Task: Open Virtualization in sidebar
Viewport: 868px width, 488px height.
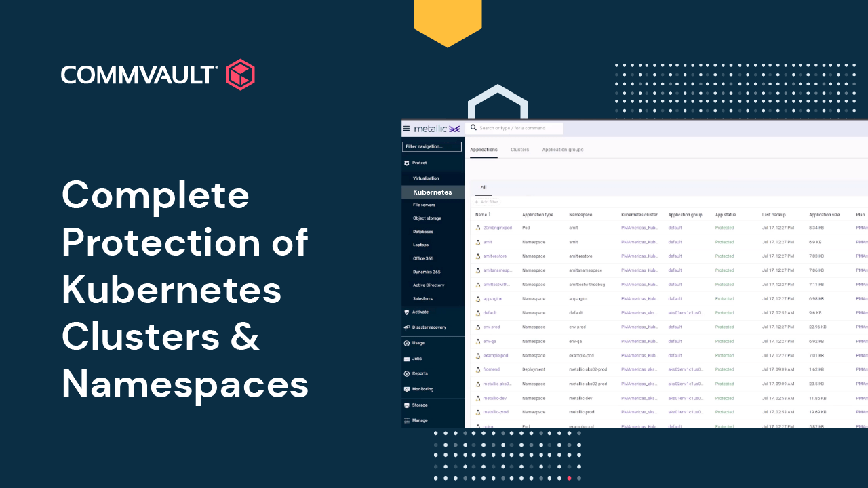Action: tap(426, 178)
